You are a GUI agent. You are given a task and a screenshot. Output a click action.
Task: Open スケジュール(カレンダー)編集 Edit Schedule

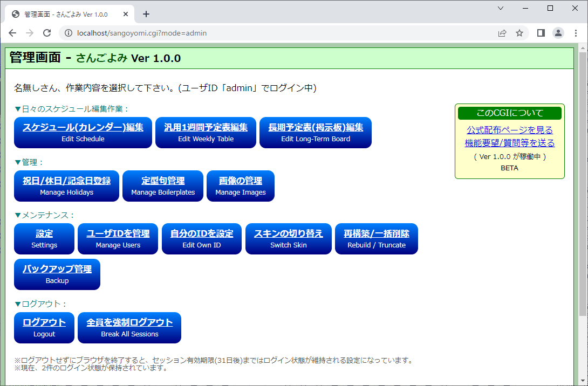pyautogui.click(x=83, y=133)
